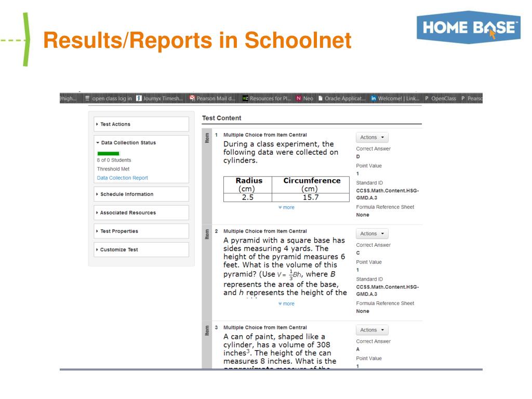Click the 'Threshold Met' status text
Screen dimensions: 532x399
[113, 169]
